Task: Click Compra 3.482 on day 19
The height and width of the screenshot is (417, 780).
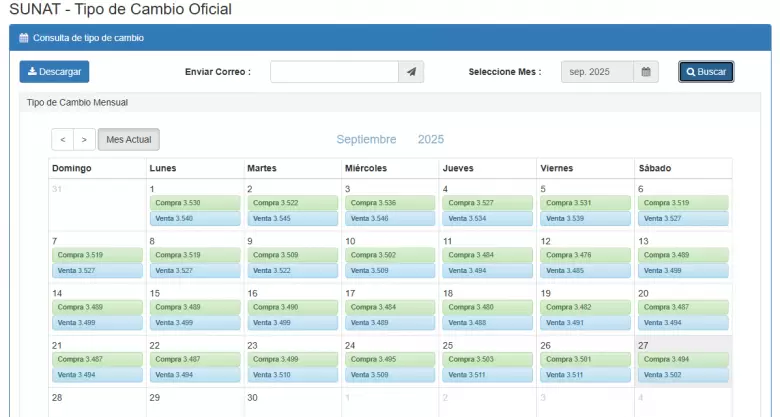Action: [x=585, y=307]
